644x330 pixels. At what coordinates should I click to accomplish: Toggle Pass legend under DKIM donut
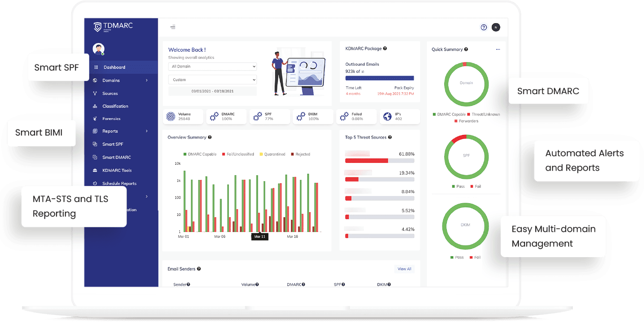457,257
